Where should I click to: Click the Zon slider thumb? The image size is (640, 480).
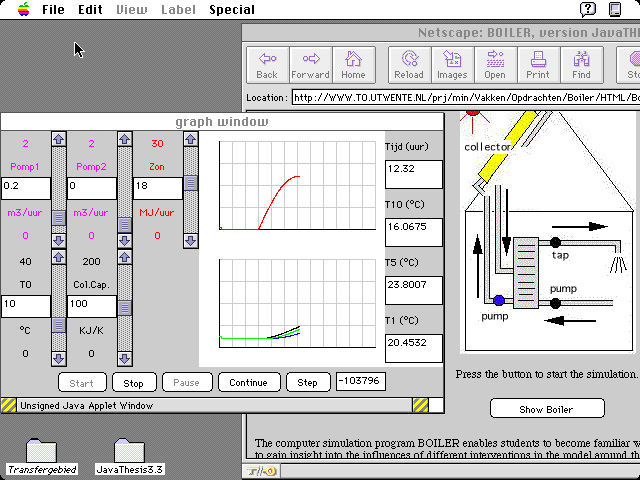[x=191, y=183]
